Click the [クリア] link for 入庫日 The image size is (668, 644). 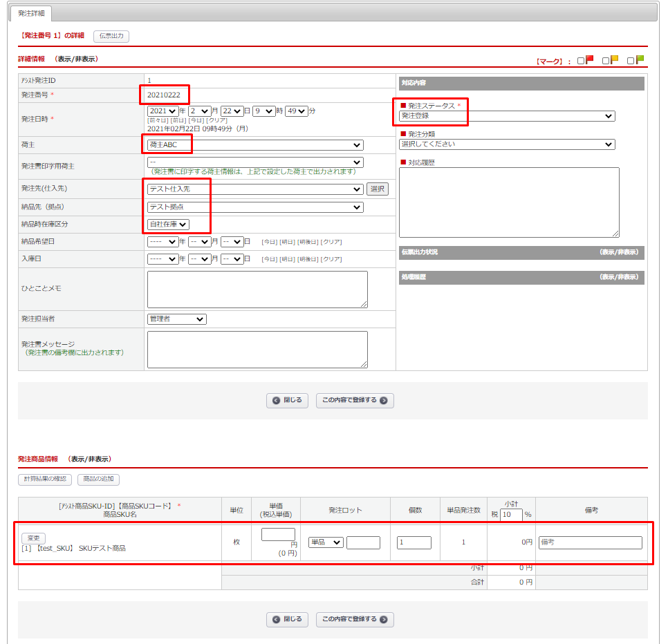point(332,259)
